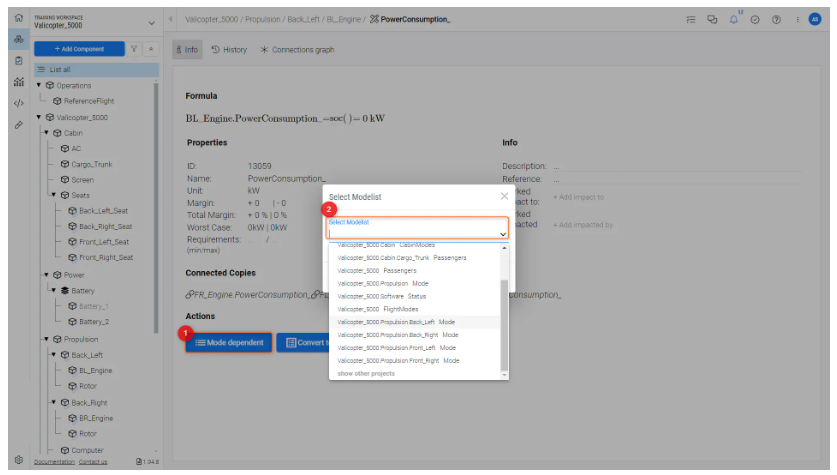Collapse the Propulsion tree node
Viewport: 837px width, 475px height.
coord(46,339)
